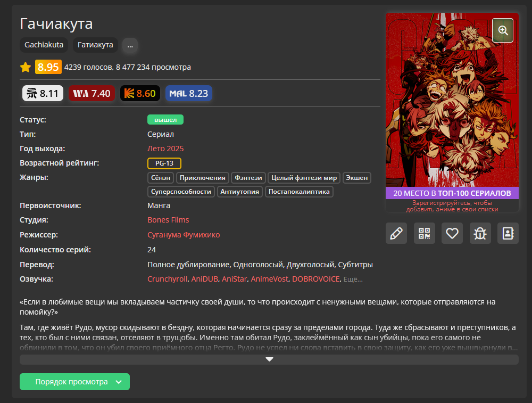
Task: Open the 8.60 Kinopoisk rating badge
Action: 140,94
